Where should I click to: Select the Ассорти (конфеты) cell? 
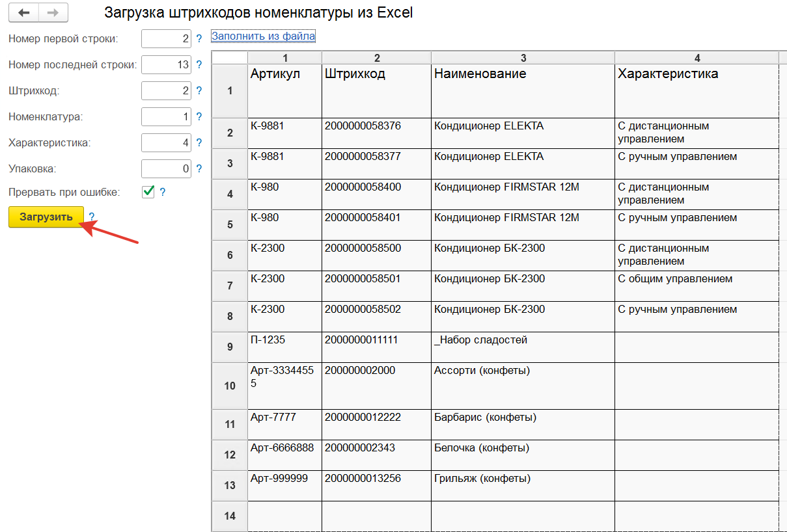523,386
